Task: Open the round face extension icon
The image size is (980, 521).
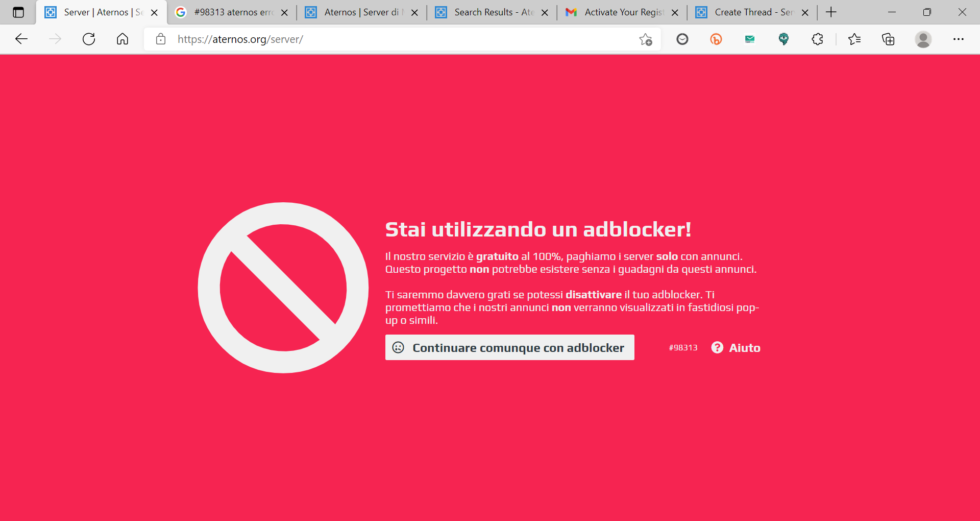Action: (x=682, y=39)
